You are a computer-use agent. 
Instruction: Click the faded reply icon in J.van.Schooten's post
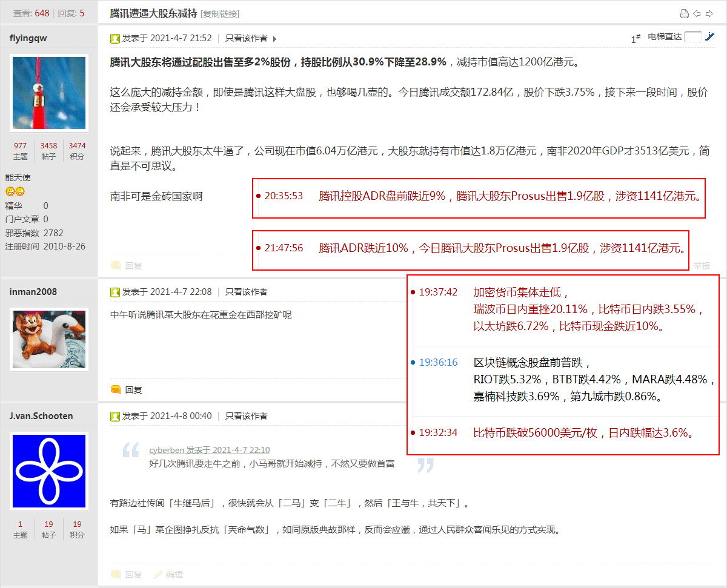coord(116,574)
